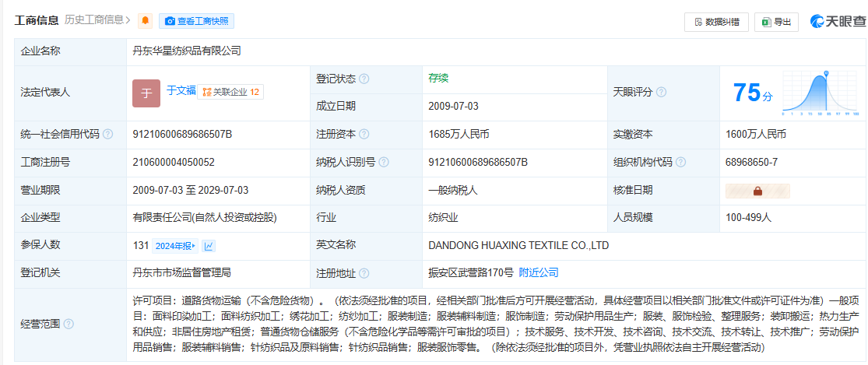Open 查看工商快照 snapshot button
Screen dimensions: 868x365
196,21
